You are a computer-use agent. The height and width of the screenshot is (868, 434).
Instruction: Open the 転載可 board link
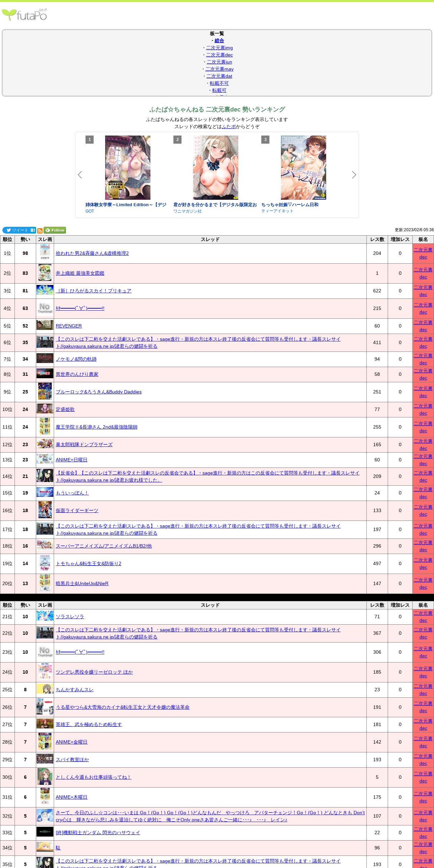(219, 90)
